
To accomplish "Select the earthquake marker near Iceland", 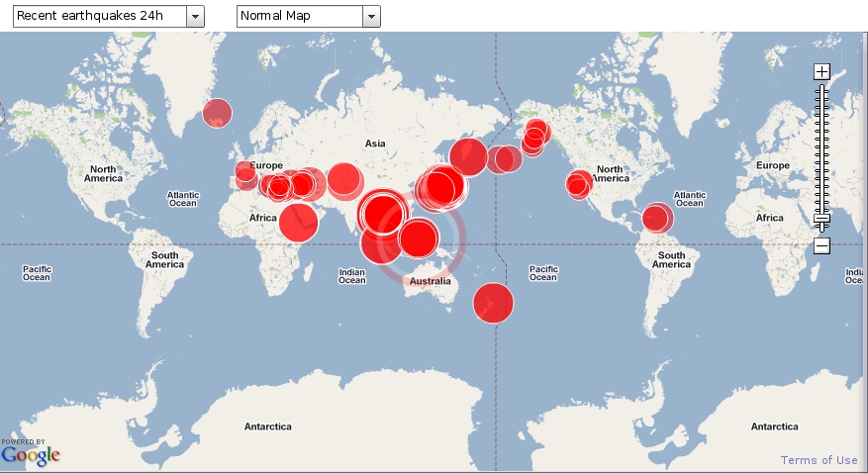I will (217, 114).
